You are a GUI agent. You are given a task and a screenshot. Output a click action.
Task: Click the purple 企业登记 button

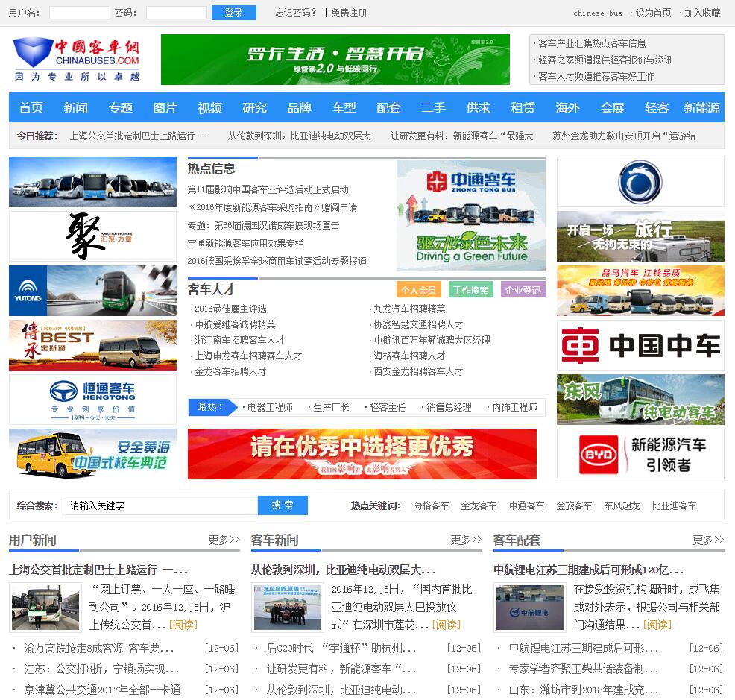point(523,290)
